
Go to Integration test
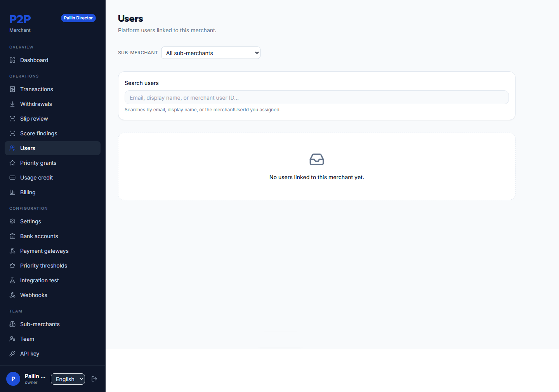(52, 280)
